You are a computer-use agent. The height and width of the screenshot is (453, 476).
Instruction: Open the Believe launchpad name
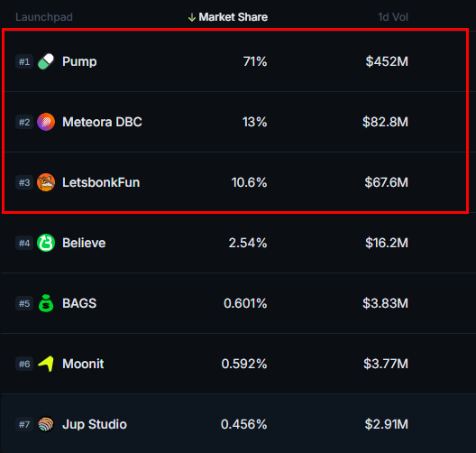[84, 243]
